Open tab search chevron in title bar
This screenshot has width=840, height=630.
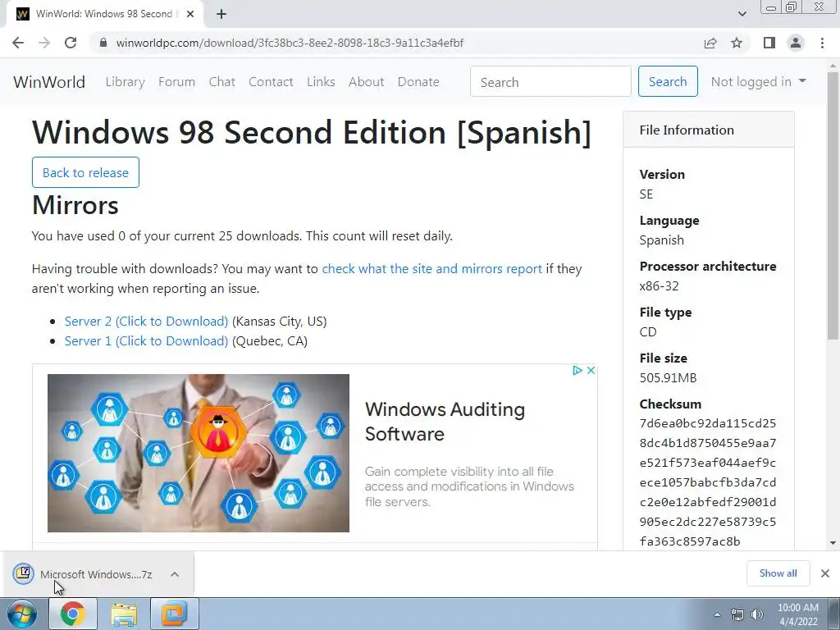pos(742,14)
